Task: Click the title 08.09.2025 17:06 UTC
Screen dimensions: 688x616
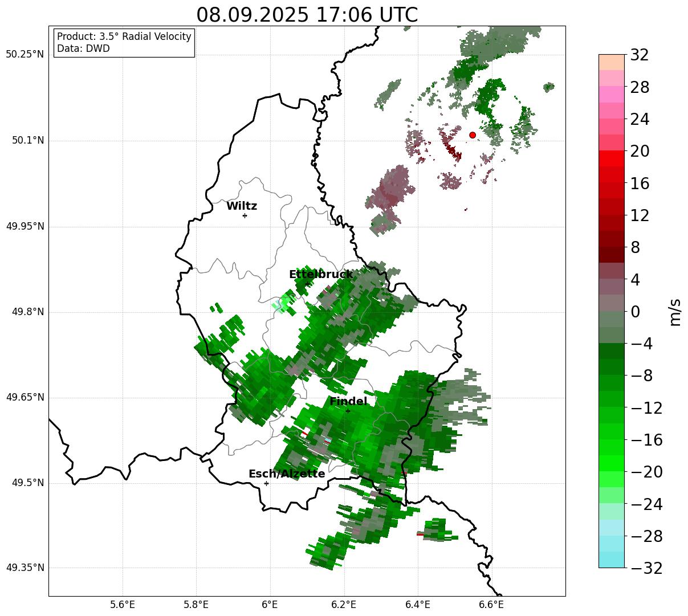Action: tap(307, 15)
